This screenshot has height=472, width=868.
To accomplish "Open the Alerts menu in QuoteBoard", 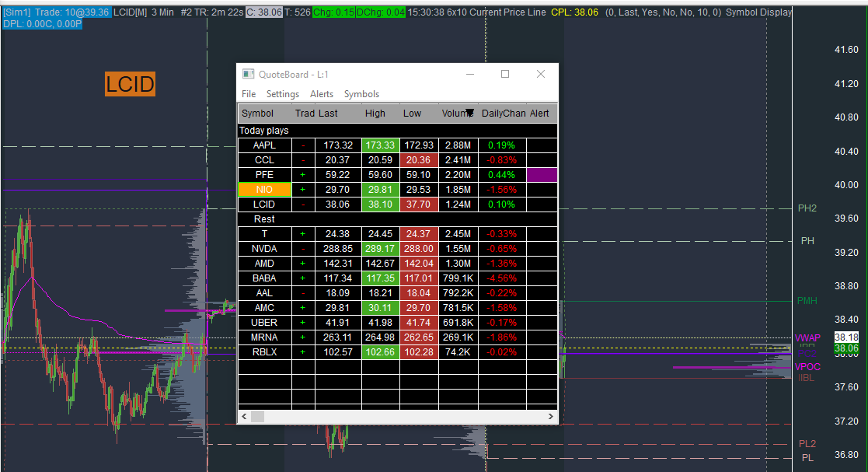I will pyautogui.click(x=322, y=94).
